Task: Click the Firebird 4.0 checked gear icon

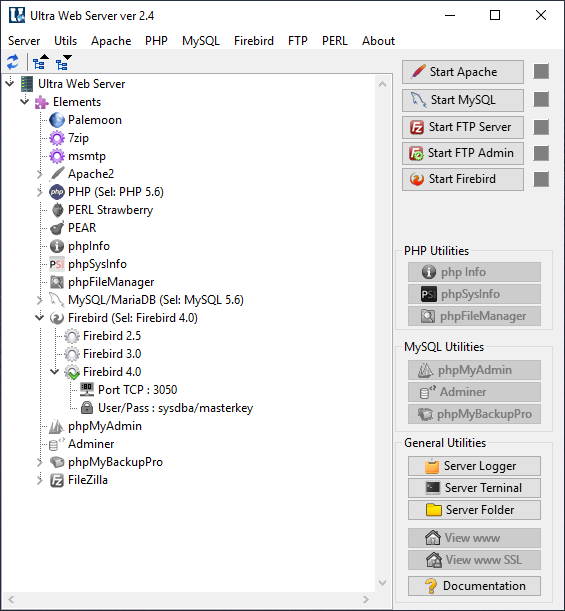Action: (72, 372)
